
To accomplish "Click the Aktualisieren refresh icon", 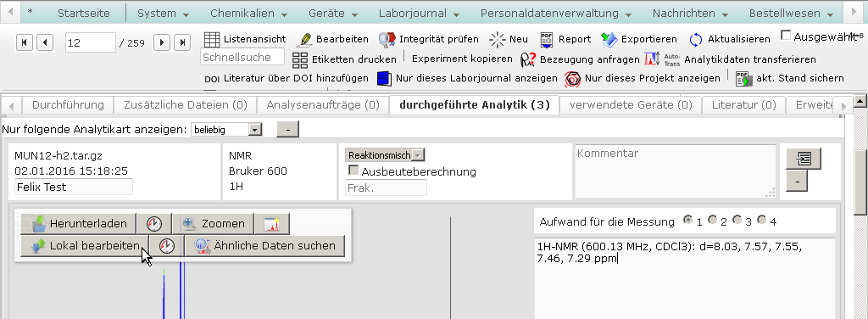I will pyautogui.click(x=696, y=39).
